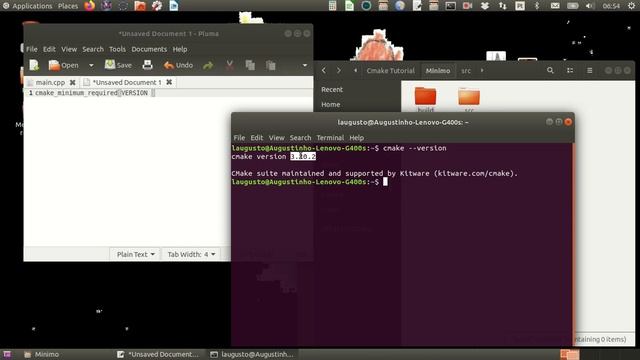
Task: Switch to Minimo in the bottom taskbar
Action: pyautogui.click(x=42, y=354)
